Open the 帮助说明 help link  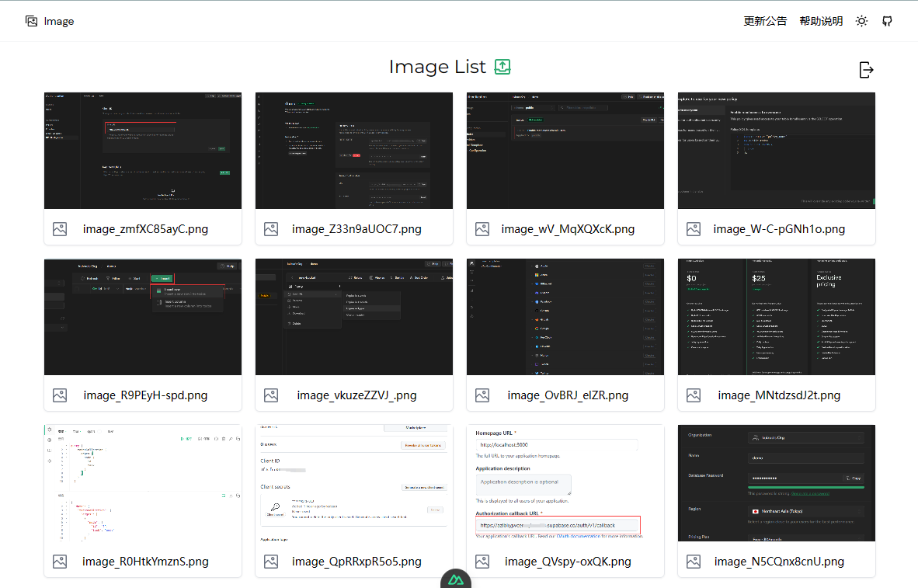tap(821, 21)
